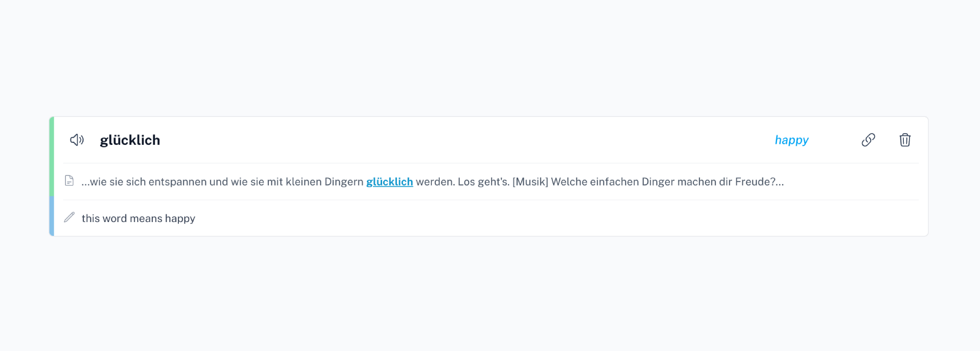
Task: Click the phrase "wie sie sich entspannen"
Action: point(148,182)
